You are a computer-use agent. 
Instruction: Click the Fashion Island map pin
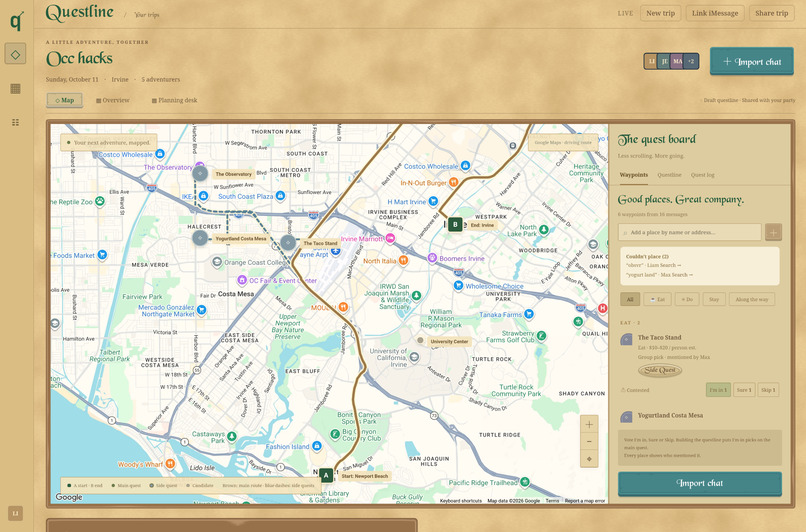[317, 446]
